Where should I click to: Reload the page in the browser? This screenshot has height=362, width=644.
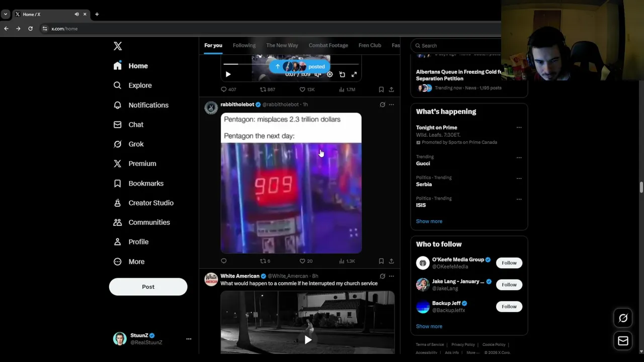[30, 29]
